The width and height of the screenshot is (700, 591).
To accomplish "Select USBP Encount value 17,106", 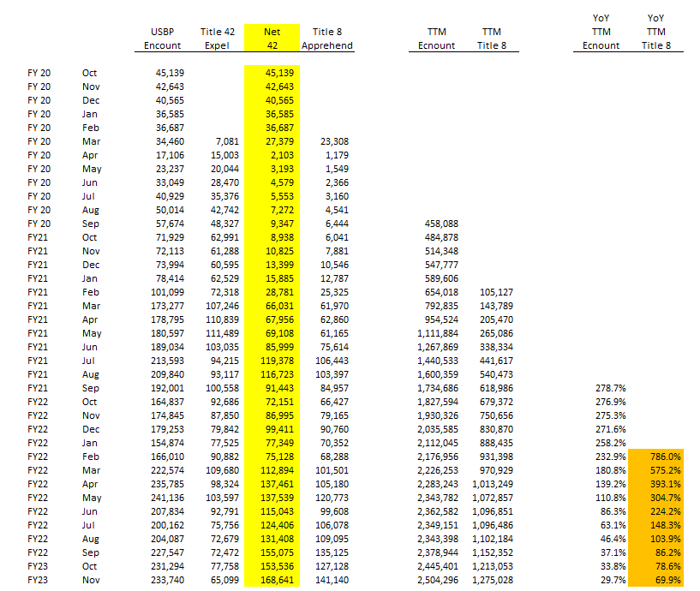I will point(170,155).
